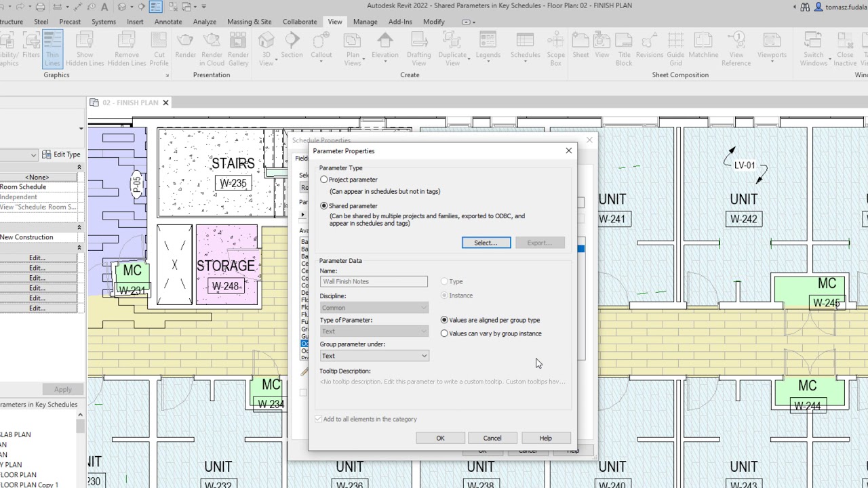Select the Shared parameter option

click(324, 205)
